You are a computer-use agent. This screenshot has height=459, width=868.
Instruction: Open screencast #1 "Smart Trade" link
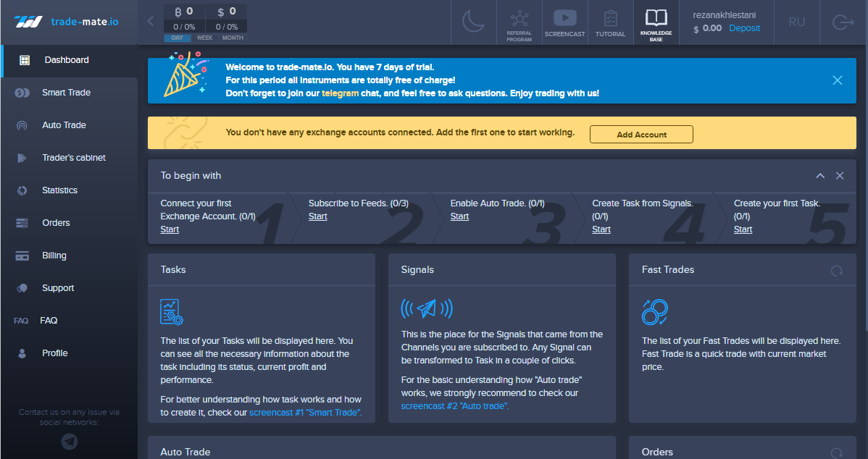coord(306,413)
